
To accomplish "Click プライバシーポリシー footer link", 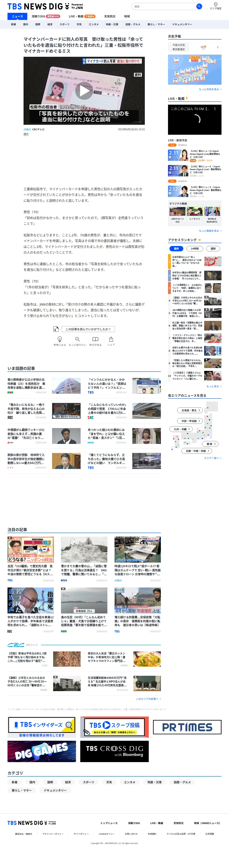I will point(53,834).
